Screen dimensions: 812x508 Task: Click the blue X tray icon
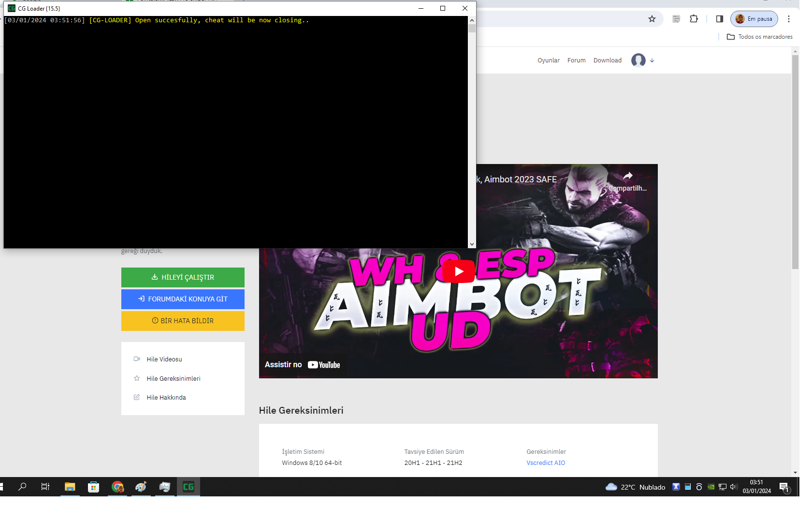coord(676,487)
